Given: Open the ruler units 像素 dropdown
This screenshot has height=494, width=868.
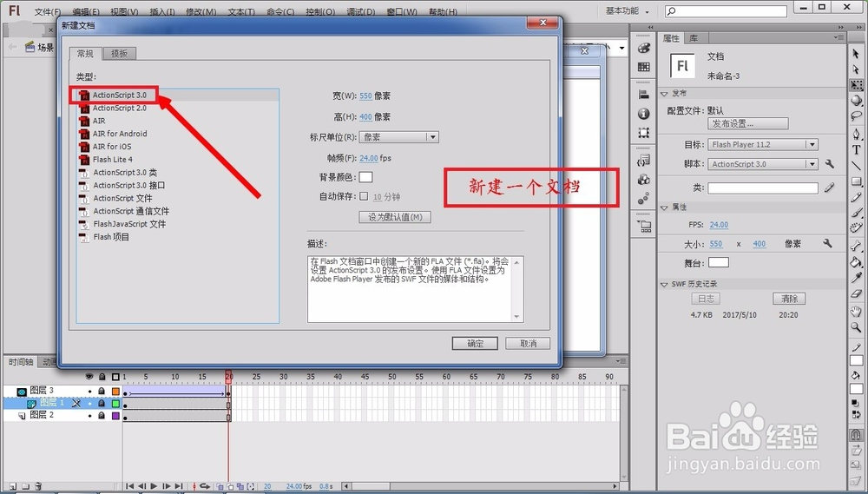Looking at the screenshot, I should coord(398,137).
